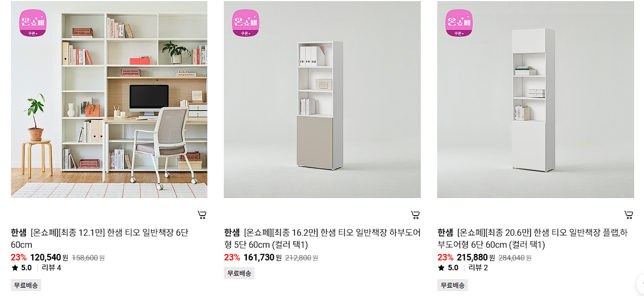
Task: Click cart icon for 하부도어형 5단 bookshelf
Action: [415, 214]
